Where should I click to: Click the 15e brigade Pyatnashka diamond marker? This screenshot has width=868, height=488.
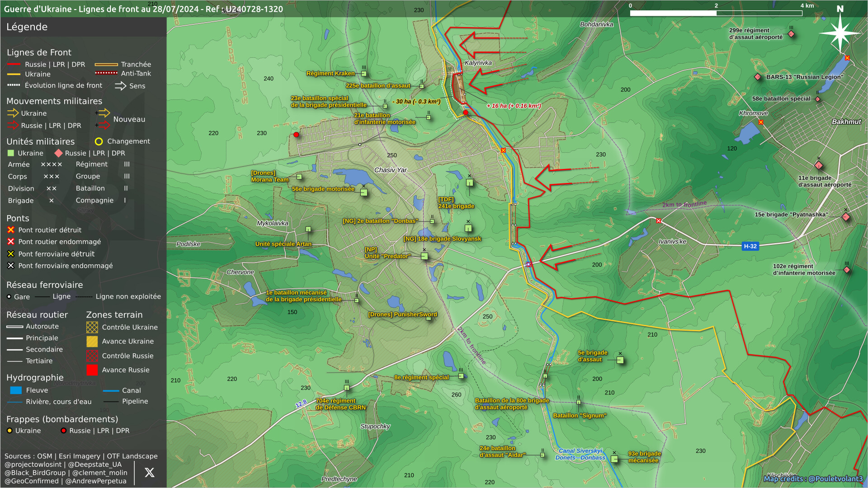click(846, 217)
